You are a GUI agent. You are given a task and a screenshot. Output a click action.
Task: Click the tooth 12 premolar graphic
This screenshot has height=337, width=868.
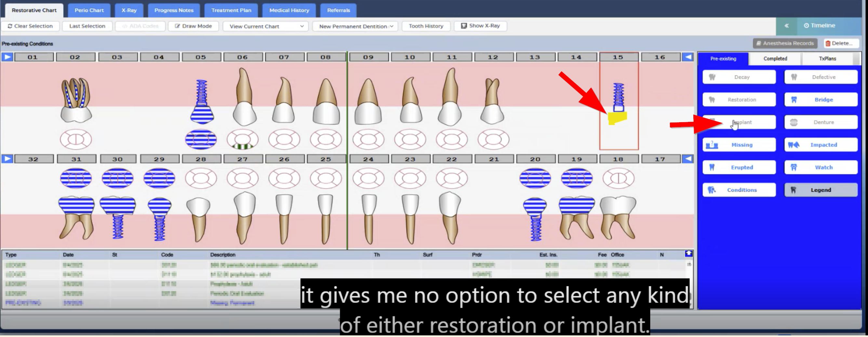click(492, 101)
